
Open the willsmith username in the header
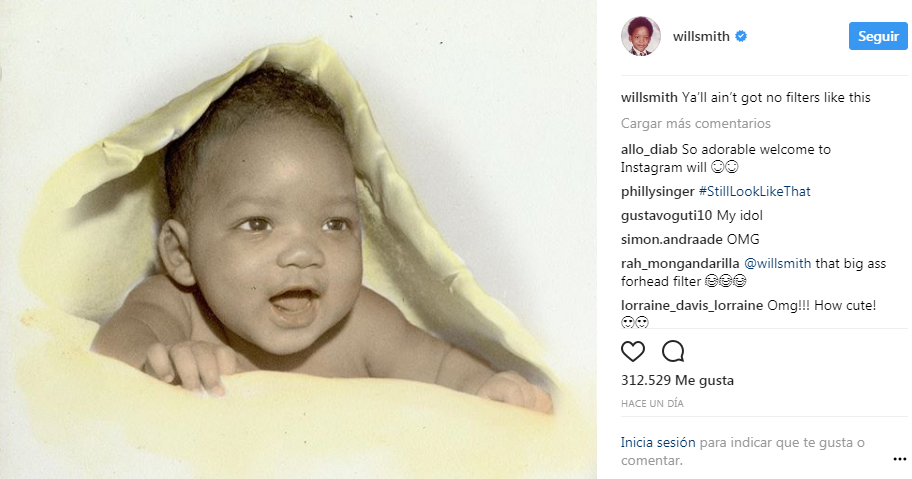point(701,36)
